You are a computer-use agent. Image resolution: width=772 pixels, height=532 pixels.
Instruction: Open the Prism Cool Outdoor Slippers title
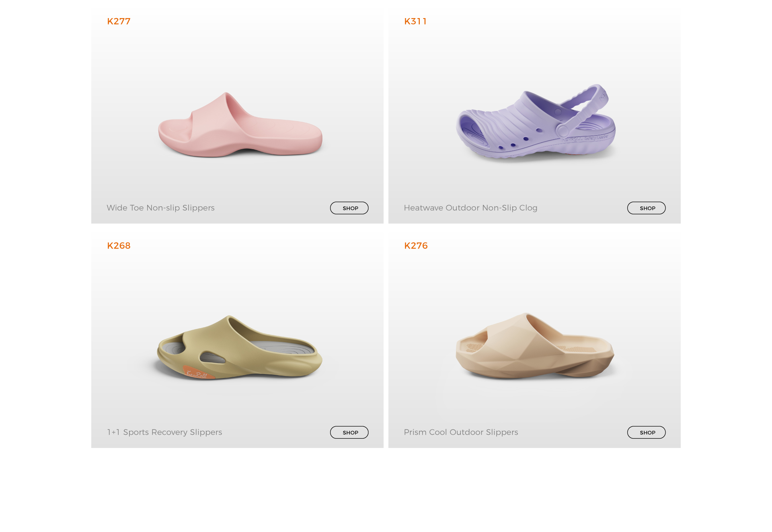tap(461, 432)
